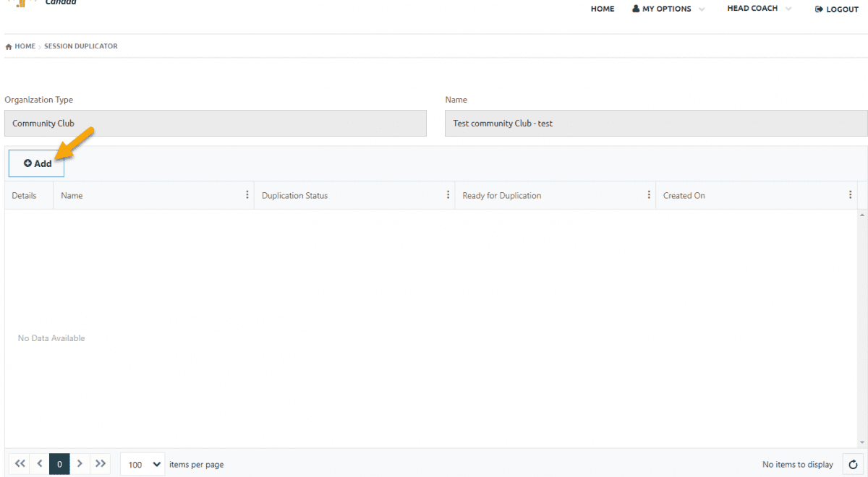The width and height of the screenshot is (868, 477).
Task: Open Home in top navigation
Action: click(602, 9)
